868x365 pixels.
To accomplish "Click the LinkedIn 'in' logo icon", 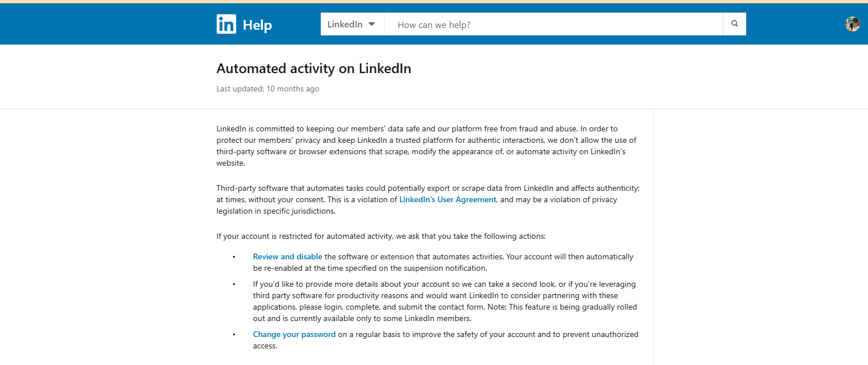I will [x=226, y=25].
